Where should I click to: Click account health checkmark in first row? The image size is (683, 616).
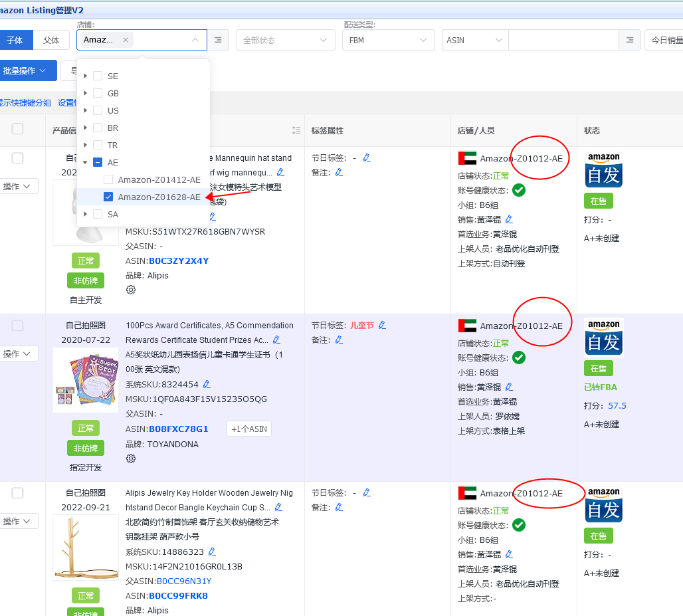pyautogui.click(x=519, y=190)
